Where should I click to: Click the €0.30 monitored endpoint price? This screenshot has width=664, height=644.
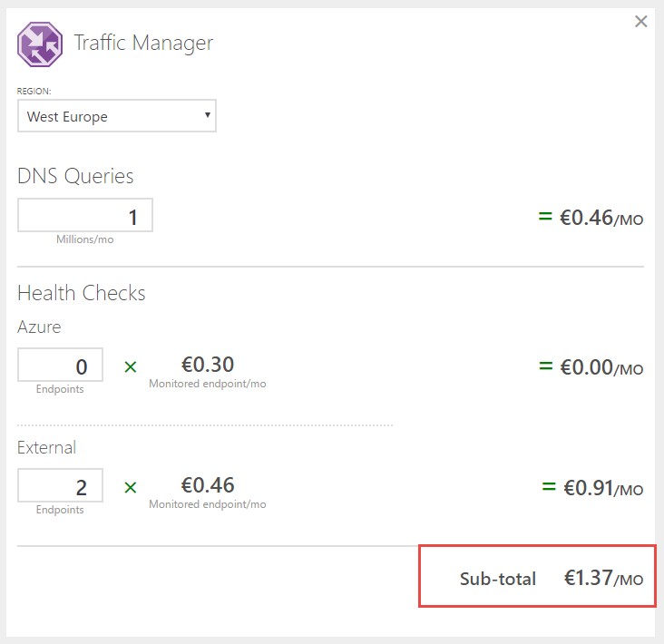click(208, 365)
